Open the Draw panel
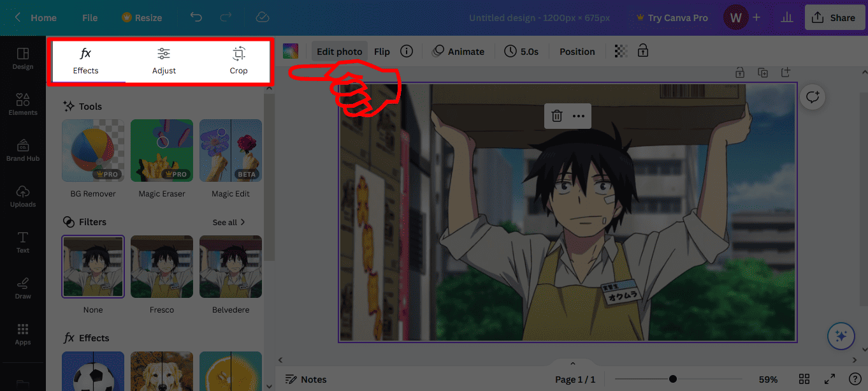Viewport: 868px width, 391px height. coord(23,288)
